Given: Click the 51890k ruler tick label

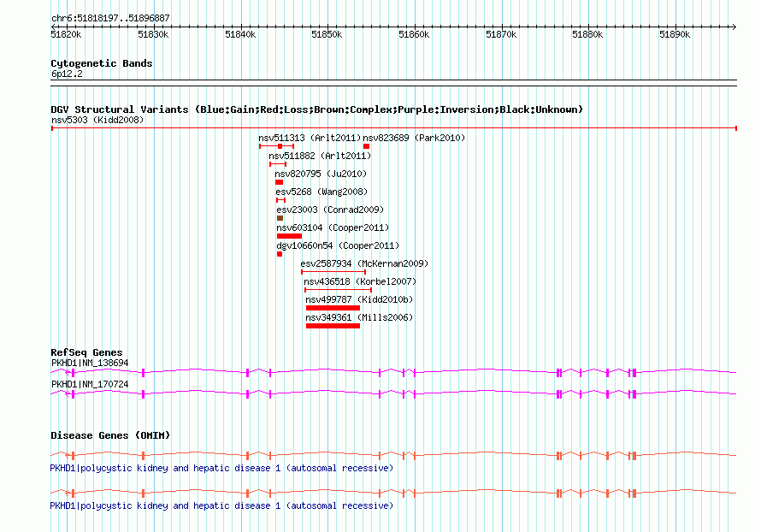Looking at the screenshot, I should pyautogui.click(x=675, y=34).
